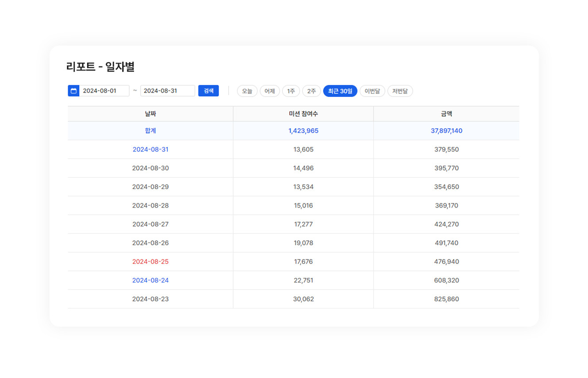
Task: Click amount value 379,550
Action: [x=446, y=150]
